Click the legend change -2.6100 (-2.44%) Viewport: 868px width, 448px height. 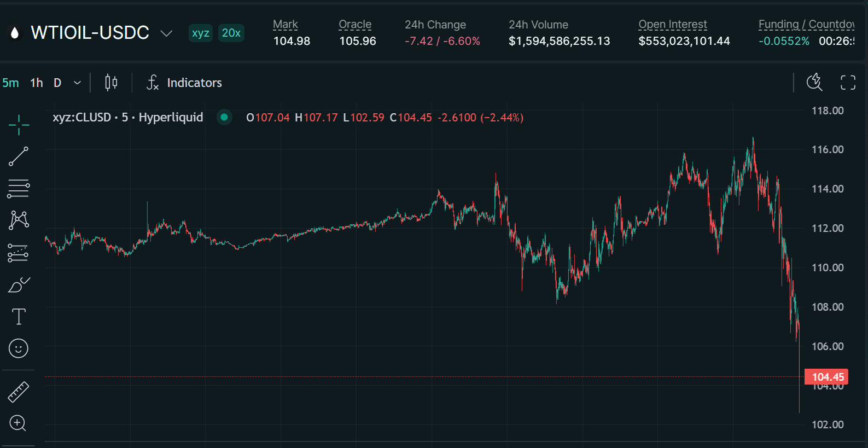click(481, 118)
